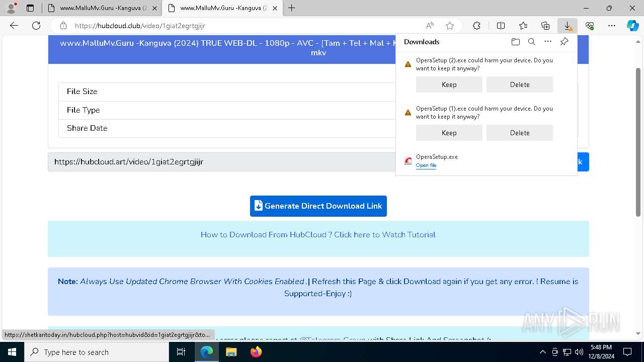Open Browser essentials icon
Viewport: 644px width, 362px height.
[590, 26]
